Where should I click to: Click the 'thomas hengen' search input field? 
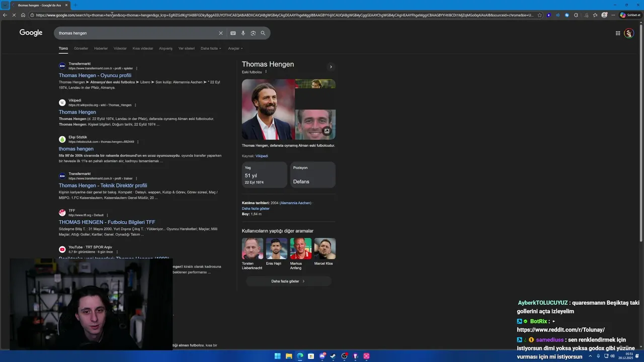click(x=136, y=33)
